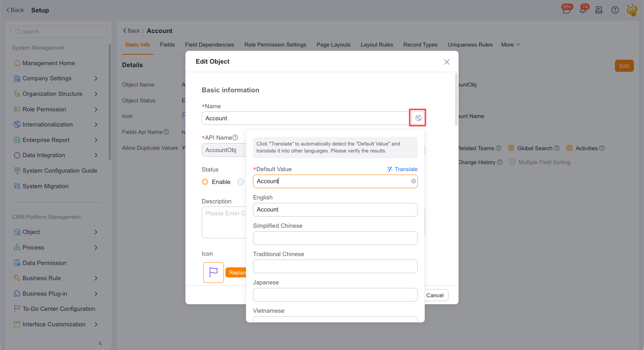
Task: Expand the Role Permission section
Action: tap(96, 109)
